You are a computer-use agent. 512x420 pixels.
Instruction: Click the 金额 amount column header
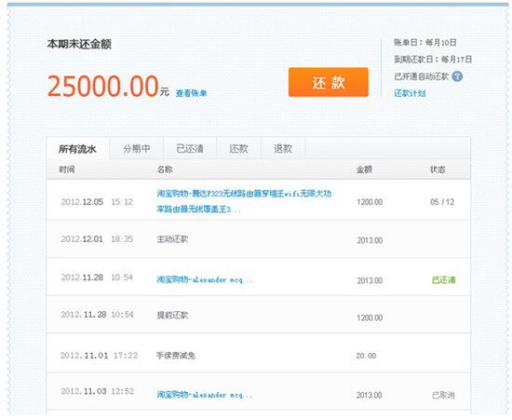coord(364,169)
